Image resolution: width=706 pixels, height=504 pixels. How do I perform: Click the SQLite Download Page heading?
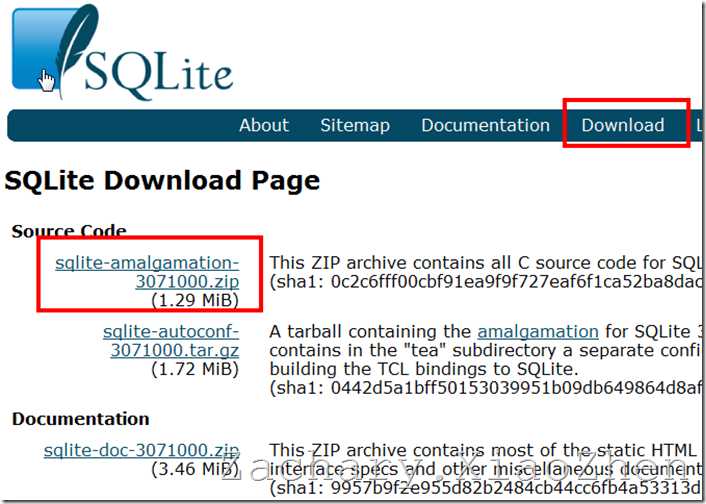pos(162,181)
